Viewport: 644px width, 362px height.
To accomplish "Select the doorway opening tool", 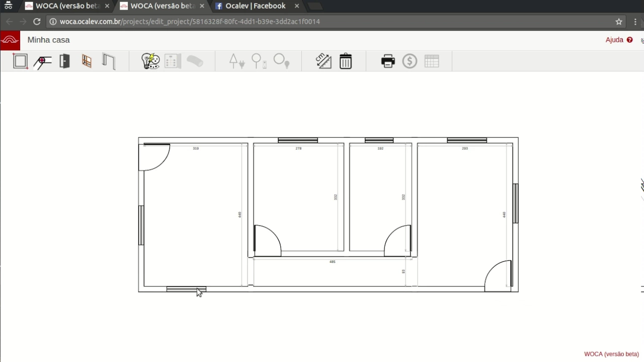I will point(109,61).
